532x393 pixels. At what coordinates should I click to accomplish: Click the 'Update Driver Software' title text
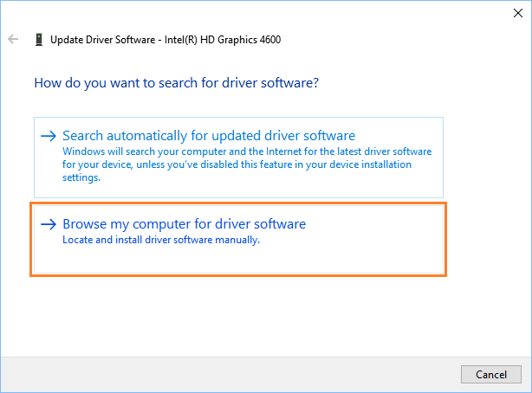(x=106, y=40)
